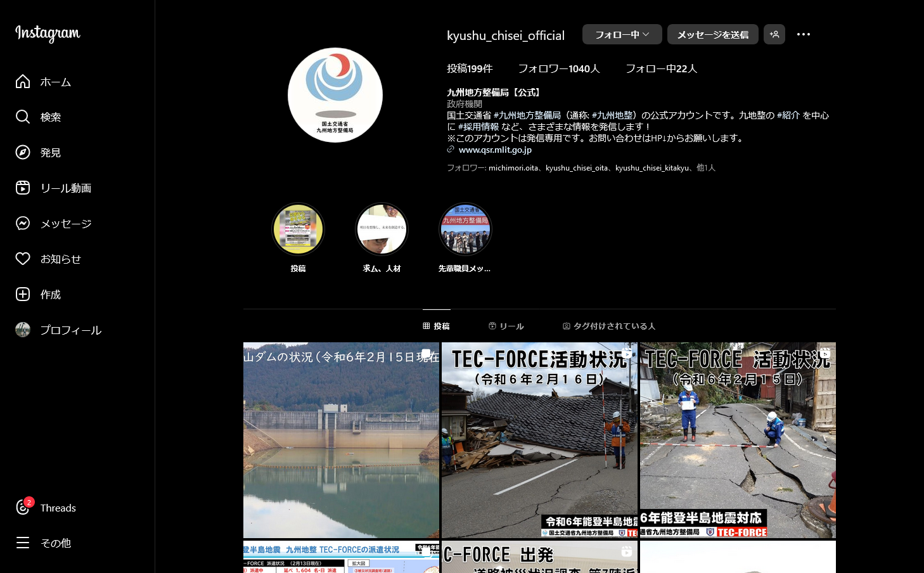The height and width of the screenshot is (573, 924).
Task: Open the three-dot profile options menu
Action: (x=803, y=34)
